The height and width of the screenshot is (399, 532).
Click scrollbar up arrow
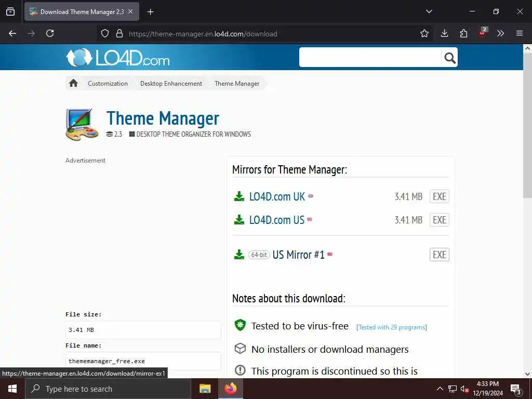pyautogui.click(x=527, y=48)
